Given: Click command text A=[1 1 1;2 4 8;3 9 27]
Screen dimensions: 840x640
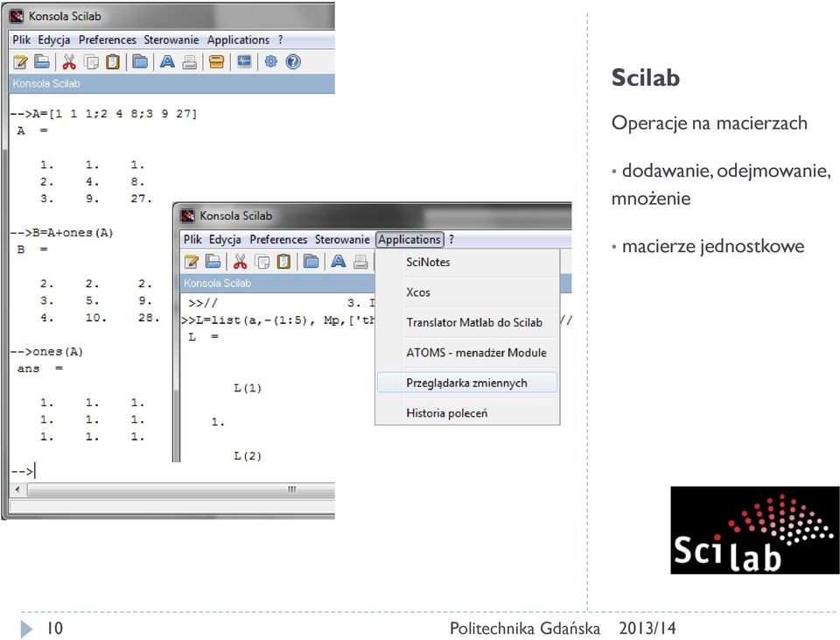Looking at the screenshot, I should 115,114.
